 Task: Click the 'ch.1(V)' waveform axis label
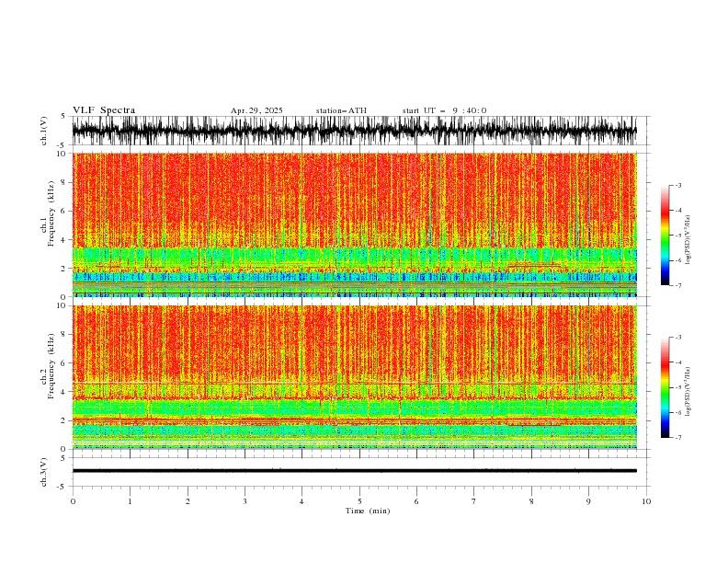click(x=44, y=131)
